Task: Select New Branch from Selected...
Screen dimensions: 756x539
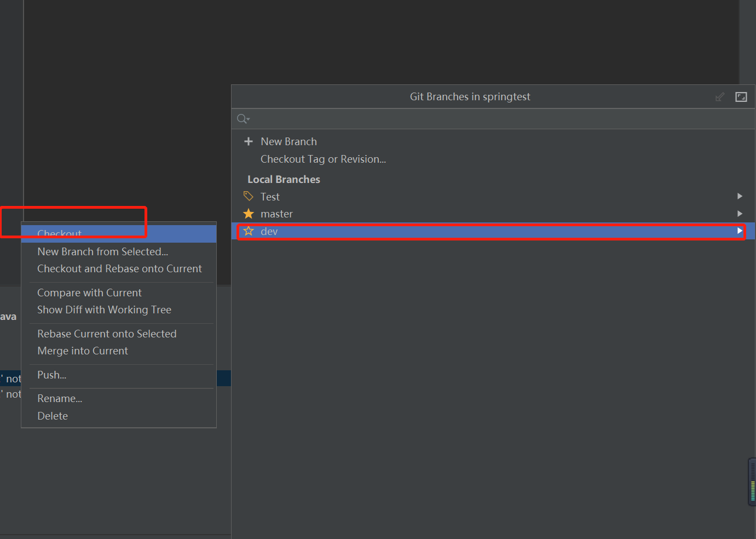Action: coord(102,251)
